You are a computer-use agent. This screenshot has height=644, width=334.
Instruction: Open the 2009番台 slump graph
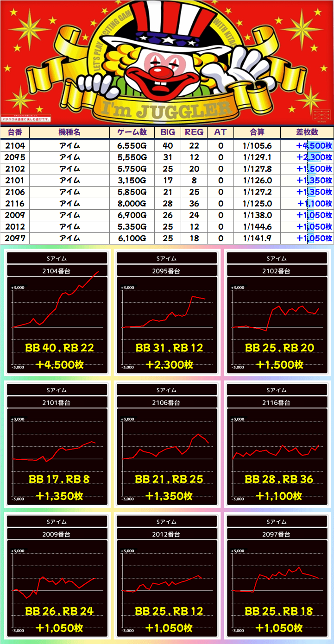pos(58,588)
